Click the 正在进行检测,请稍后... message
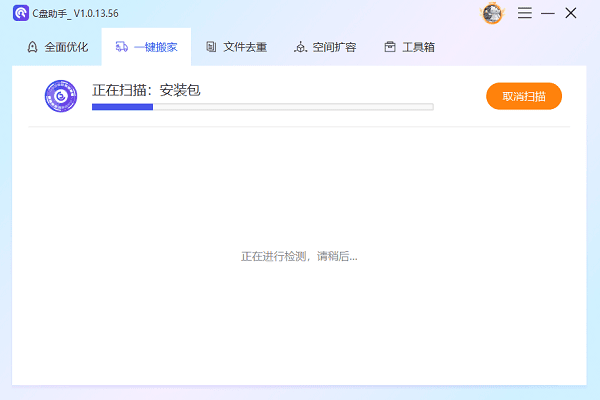Screen dimensions: 600x400 299,256
